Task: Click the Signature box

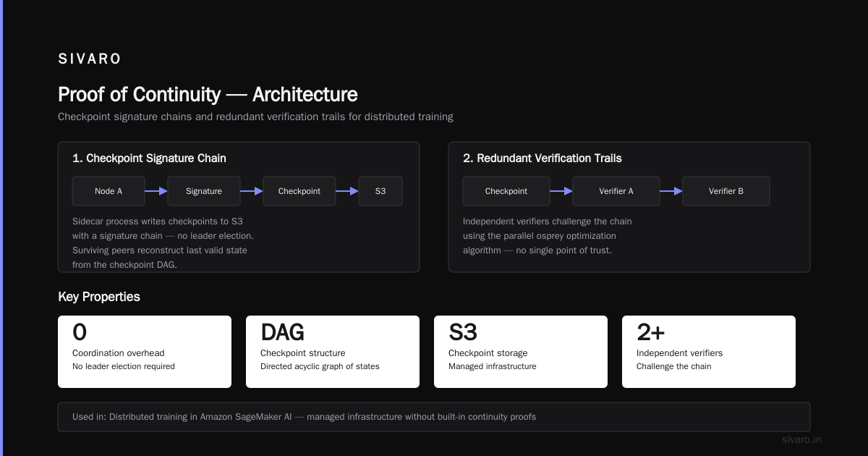Action: click(x=204, y=191)
